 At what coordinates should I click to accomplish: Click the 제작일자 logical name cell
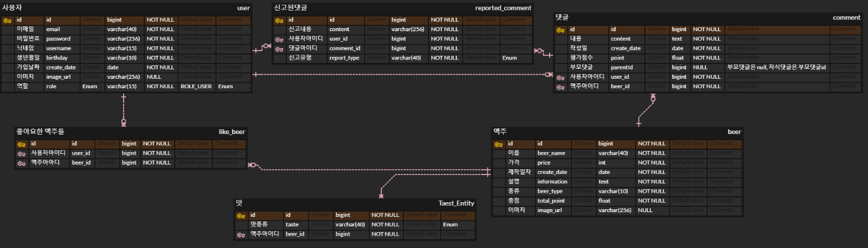(x=520, y=172)
